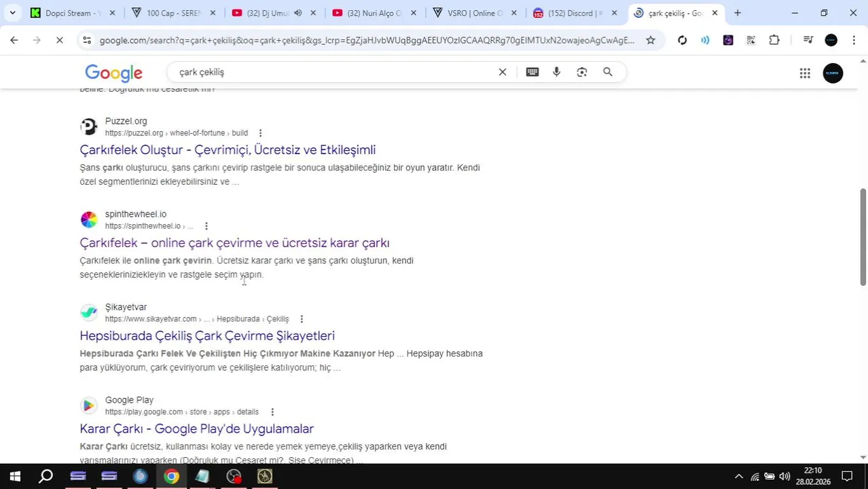Open the Chrome profile avatar
The image size is (868, 489).
click(831, 40)
